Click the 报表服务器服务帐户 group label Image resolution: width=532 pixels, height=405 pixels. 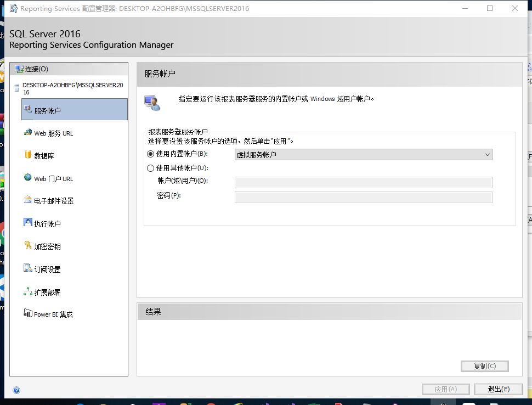click(x=178, y=132)
